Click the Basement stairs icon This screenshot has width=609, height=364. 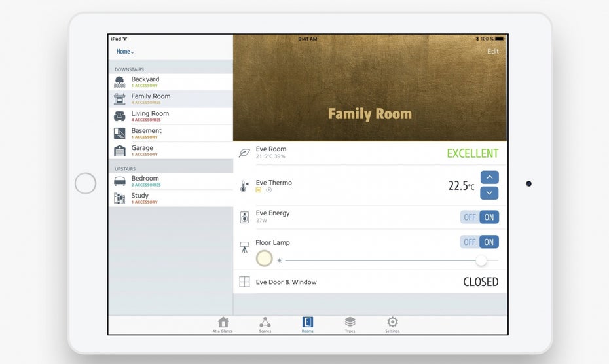click(x=120, y=134)
